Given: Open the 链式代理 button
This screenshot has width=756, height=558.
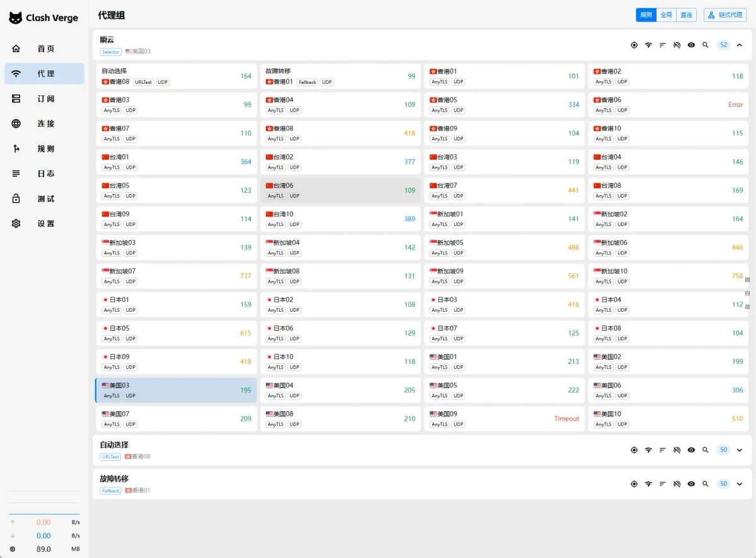Looking at the screenshot, I should coord(725,15).
